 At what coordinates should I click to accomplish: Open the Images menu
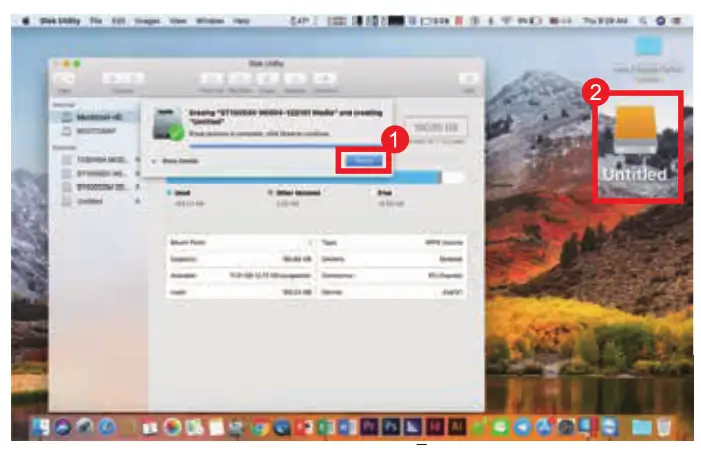147,21
